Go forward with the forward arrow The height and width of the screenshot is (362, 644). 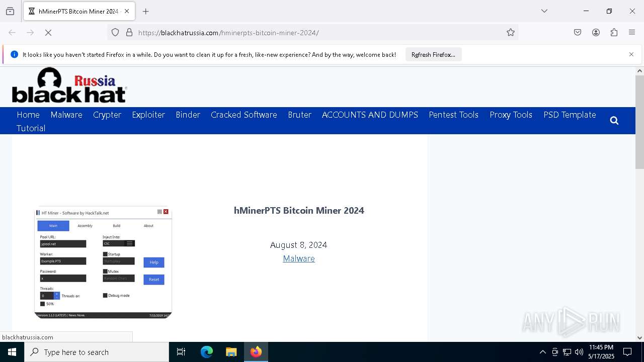[30, 33]
